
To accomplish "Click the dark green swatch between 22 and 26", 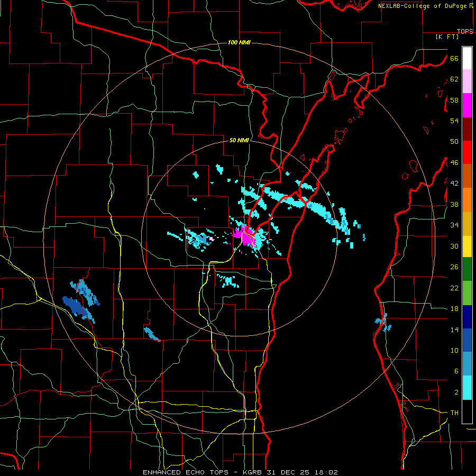I will 467,269.
